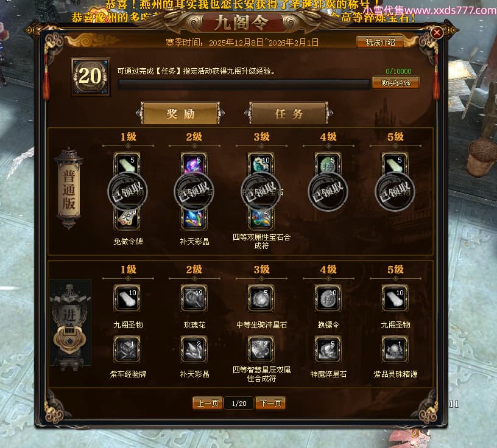Select the 玫瑰花 reward icon
Screen dimensions: 497x448
pyautogui.click(x=194, y=298)
